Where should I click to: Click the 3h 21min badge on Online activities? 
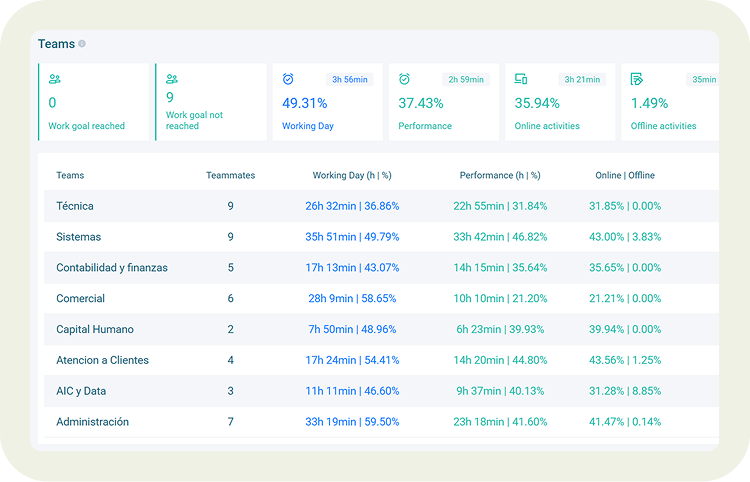tap(582, 80)
